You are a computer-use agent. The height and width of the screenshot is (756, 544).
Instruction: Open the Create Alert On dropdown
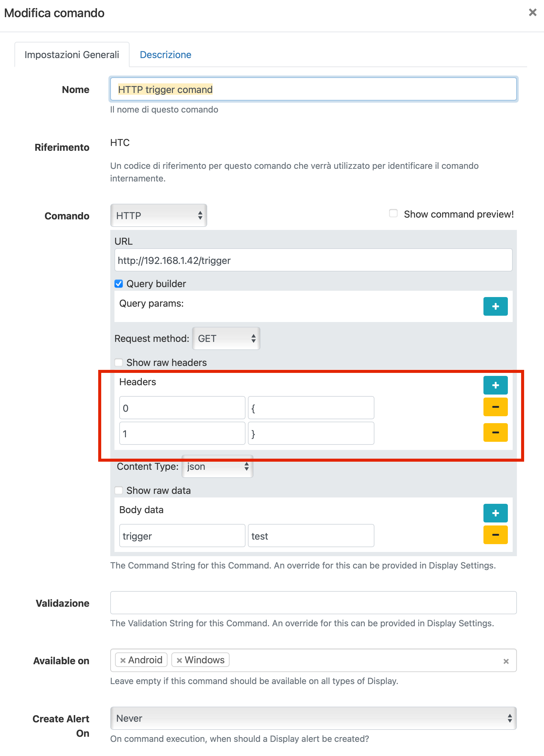click(313, 718)
